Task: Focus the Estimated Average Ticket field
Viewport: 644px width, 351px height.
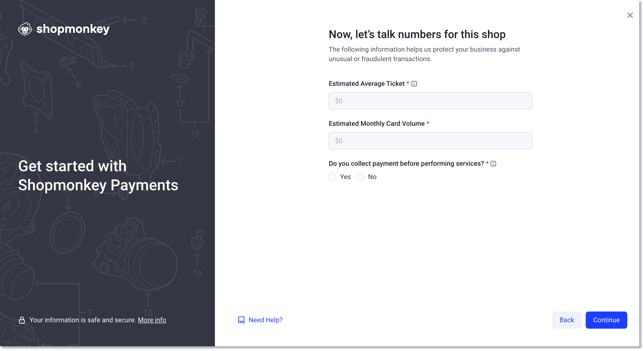Action: click(430, 101)
